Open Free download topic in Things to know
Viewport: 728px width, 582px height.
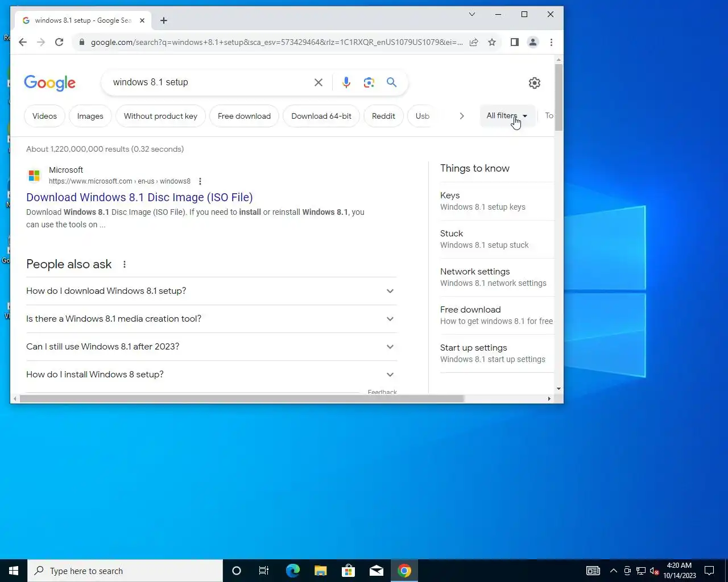[497, 315]
